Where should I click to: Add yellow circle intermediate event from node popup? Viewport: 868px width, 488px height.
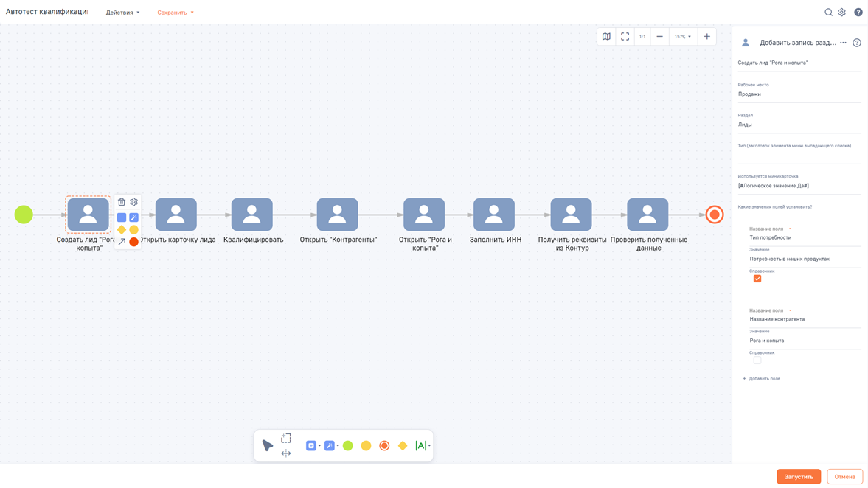[x=134, y=229]
